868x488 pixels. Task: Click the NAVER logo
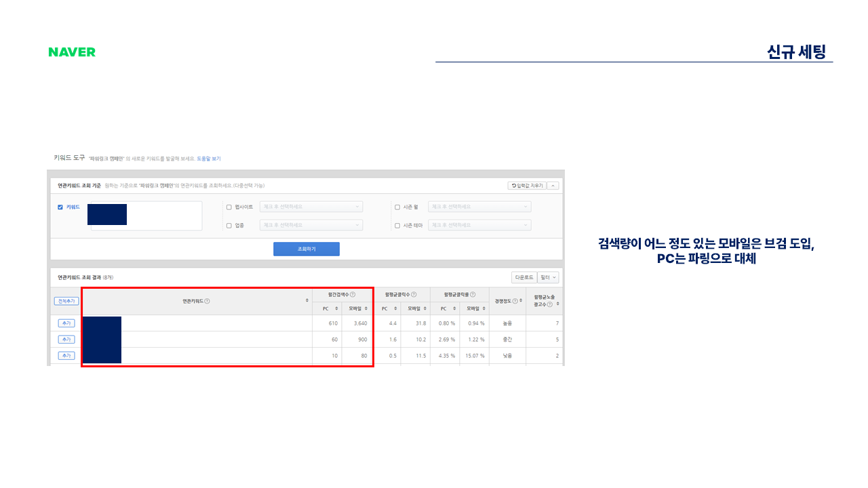point(72,52)
